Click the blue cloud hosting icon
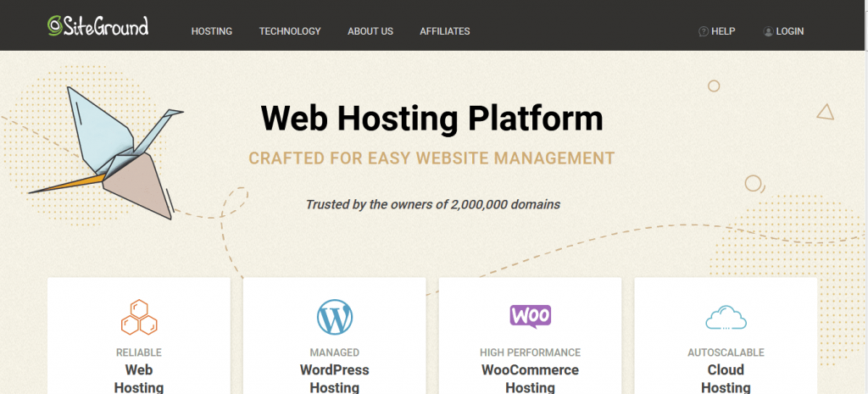Viewport: 868px width, 394px height. pyautogui.click(x=726, y=319)
